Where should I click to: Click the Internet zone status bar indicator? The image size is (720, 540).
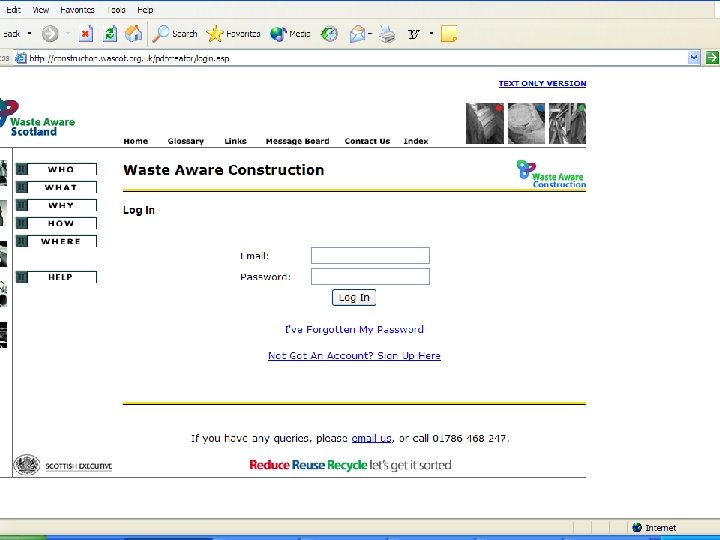coord(654,528)
